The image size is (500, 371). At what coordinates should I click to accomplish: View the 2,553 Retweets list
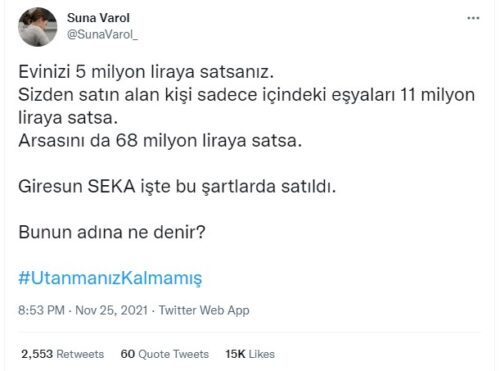(63, 354)
